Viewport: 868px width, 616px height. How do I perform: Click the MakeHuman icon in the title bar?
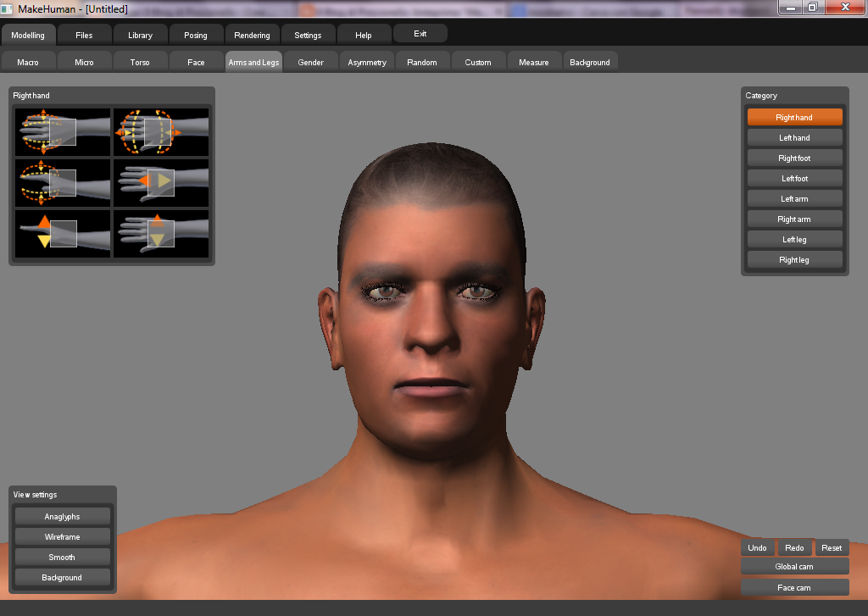8,8
